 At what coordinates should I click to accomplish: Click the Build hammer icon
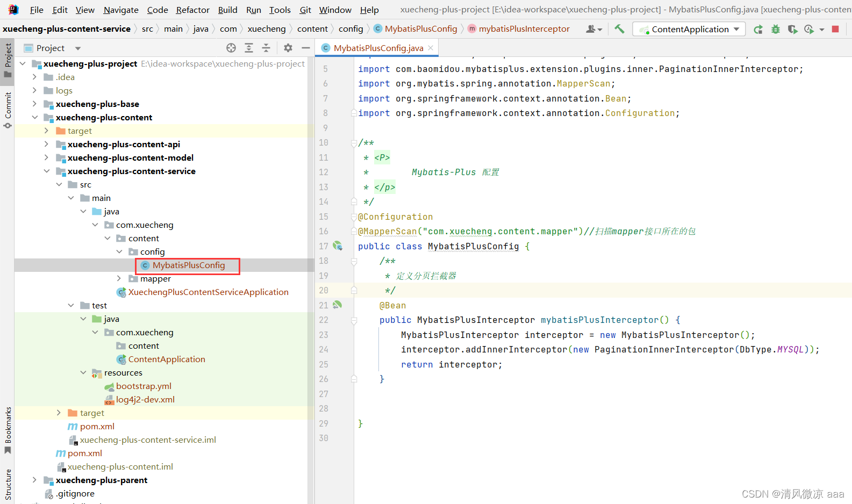tap(619, 29)
